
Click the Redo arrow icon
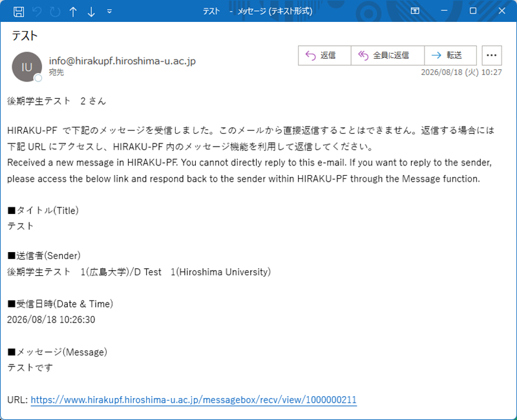click(x=55, y=12)
